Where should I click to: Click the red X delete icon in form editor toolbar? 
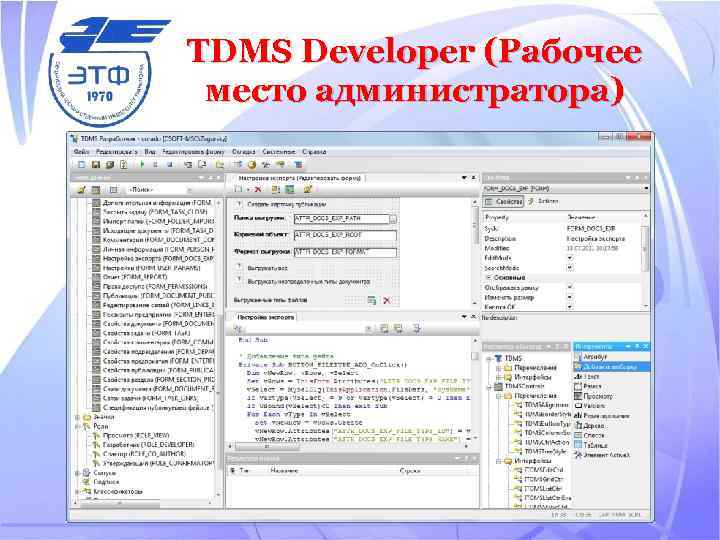click(258, 189)
